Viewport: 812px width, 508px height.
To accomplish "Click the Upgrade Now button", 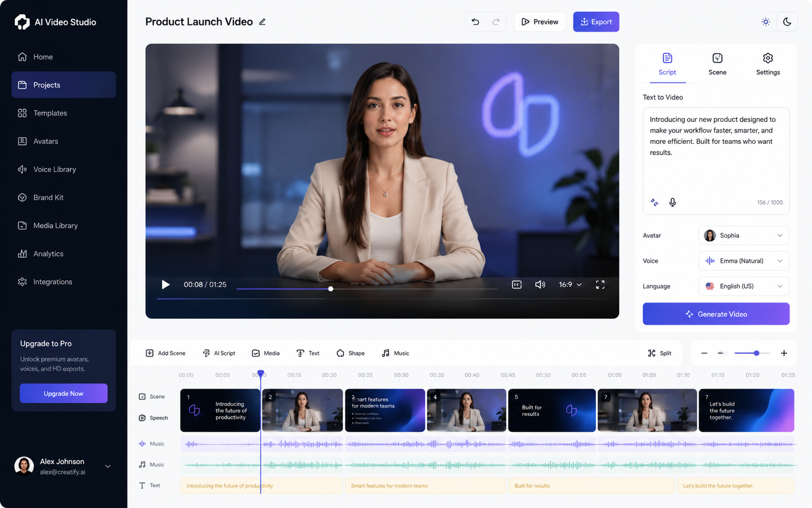I will pos(63,393).
